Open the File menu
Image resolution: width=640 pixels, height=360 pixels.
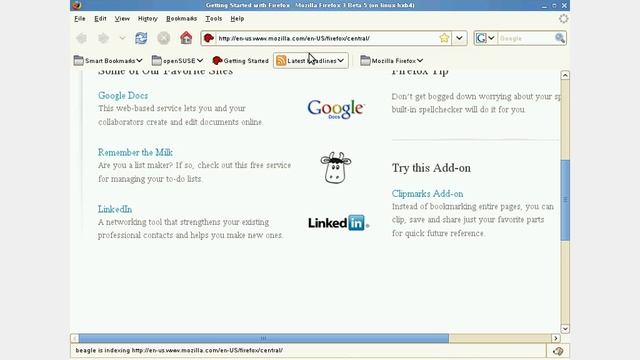80,18
